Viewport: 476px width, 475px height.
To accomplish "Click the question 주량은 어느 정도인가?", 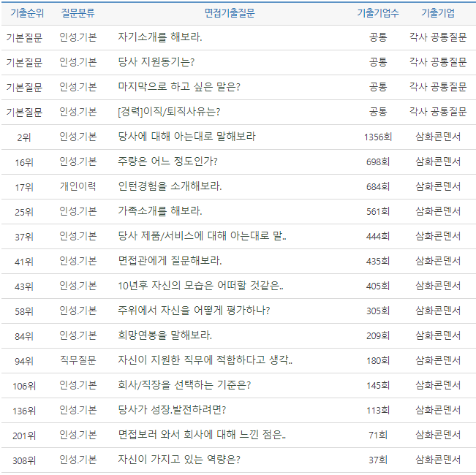I will tap(167, 161).
